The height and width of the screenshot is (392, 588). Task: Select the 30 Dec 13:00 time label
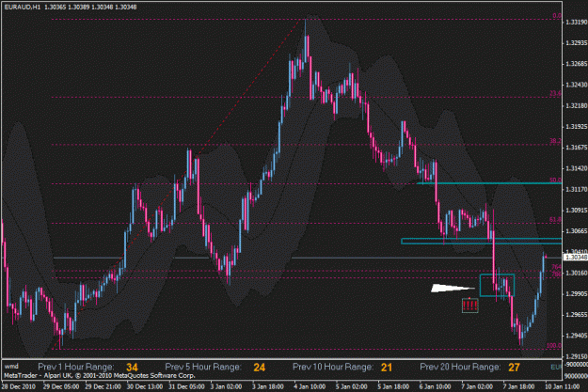145,386
